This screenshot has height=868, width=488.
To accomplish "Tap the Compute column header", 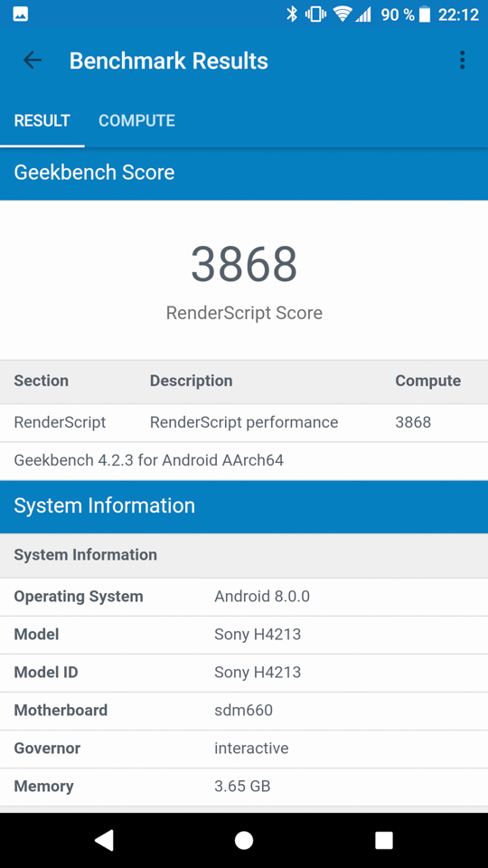I will point(427,381).
